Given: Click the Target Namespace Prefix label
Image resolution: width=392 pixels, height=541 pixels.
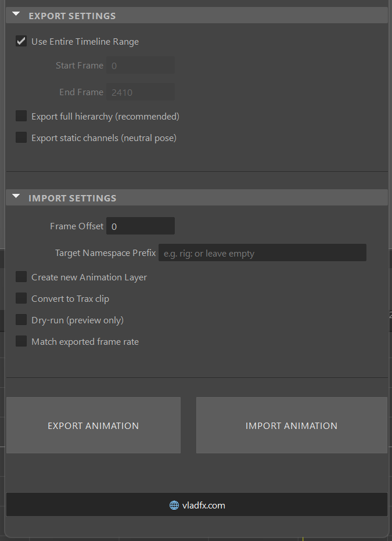Looking at the screenshot, I should (106, 253).
